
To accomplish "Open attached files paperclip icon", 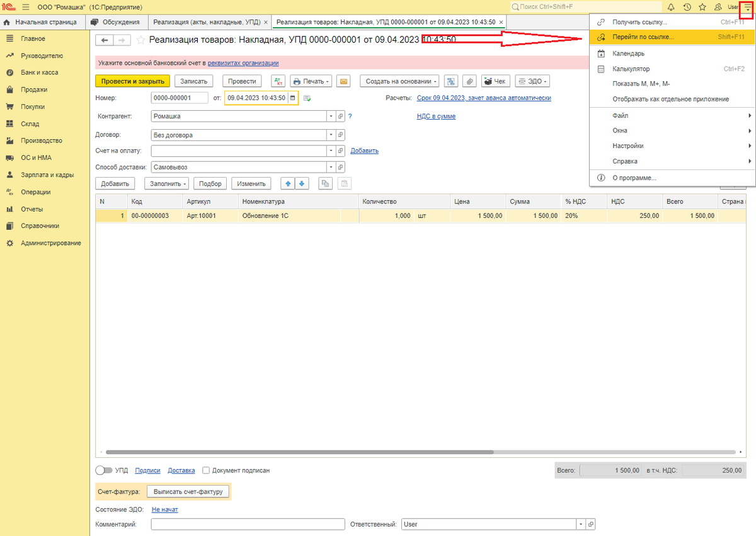I will click(x=469, y=81).
